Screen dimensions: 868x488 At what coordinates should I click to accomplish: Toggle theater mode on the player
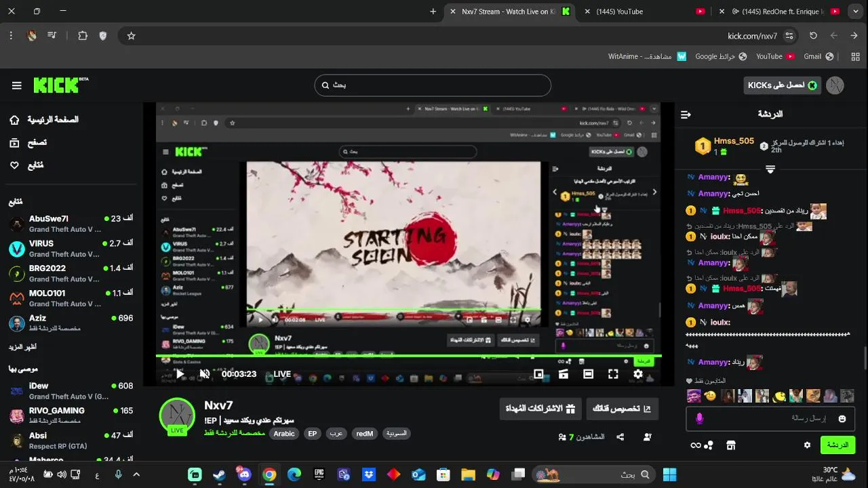pos(589,373)
